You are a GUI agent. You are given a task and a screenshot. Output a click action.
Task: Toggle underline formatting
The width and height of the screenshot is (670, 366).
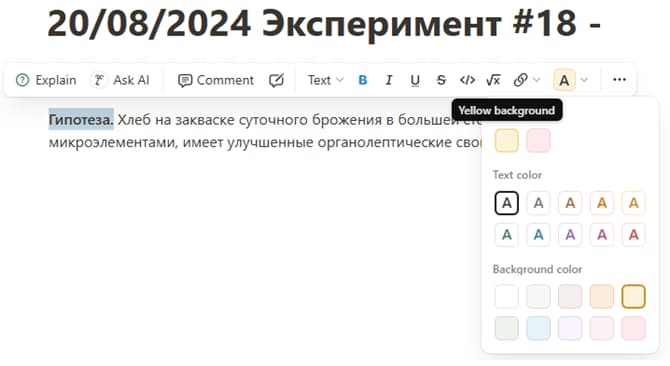(415, 80)
